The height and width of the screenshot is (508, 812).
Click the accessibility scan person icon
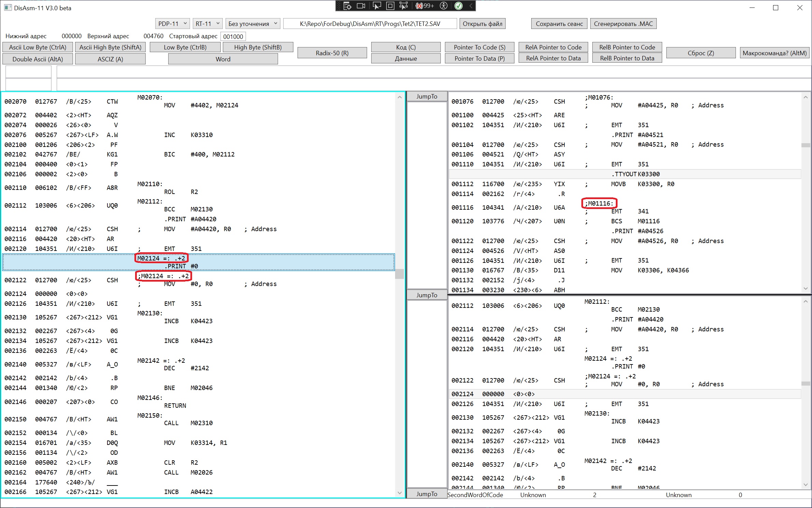click(x=444, y=6)
